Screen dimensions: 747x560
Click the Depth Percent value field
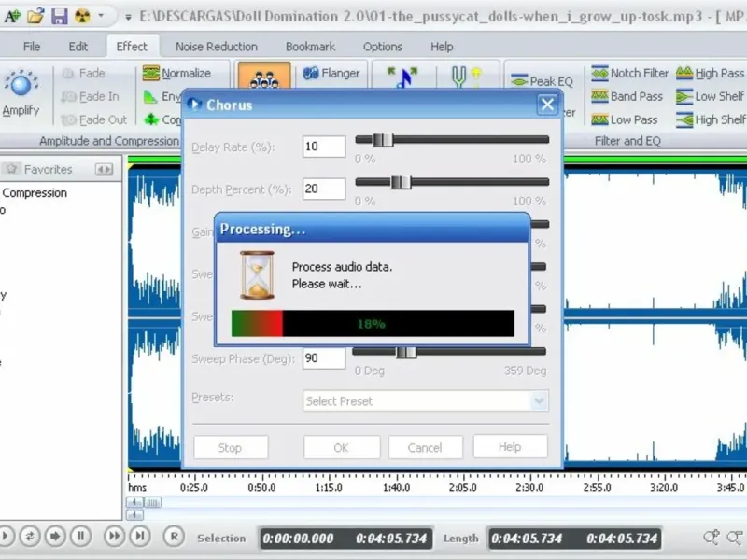(324, 189)
